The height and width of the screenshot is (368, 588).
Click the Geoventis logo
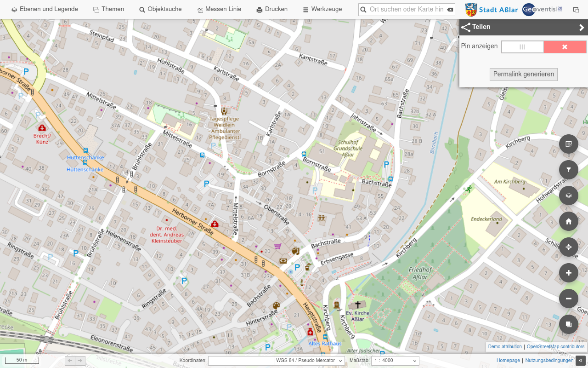[543, 9]
